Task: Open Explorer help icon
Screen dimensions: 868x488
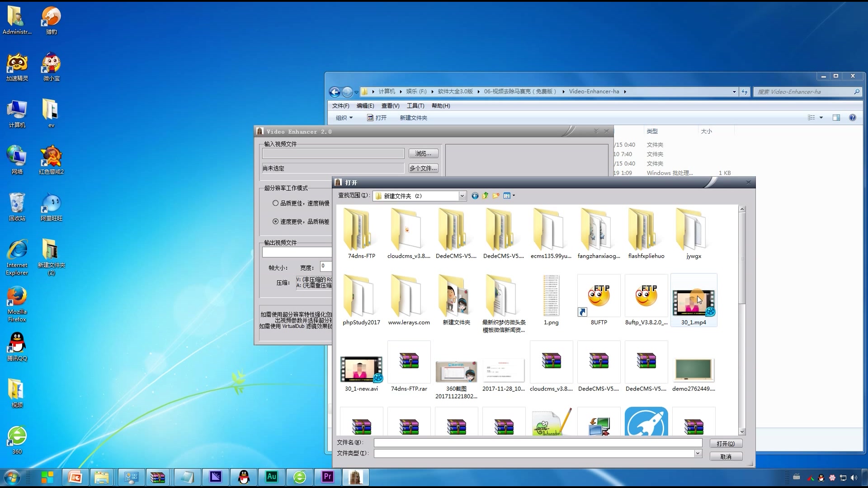Action: click(x=852, y=117)
